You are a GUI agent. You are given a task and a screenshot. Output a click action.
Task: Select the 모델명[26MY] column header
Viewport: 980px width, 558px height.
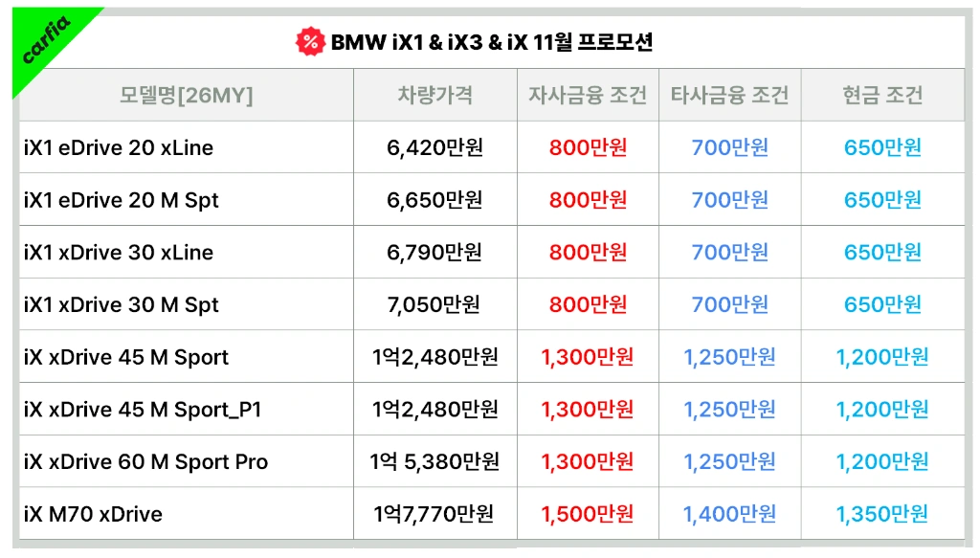tap(186, 95)
